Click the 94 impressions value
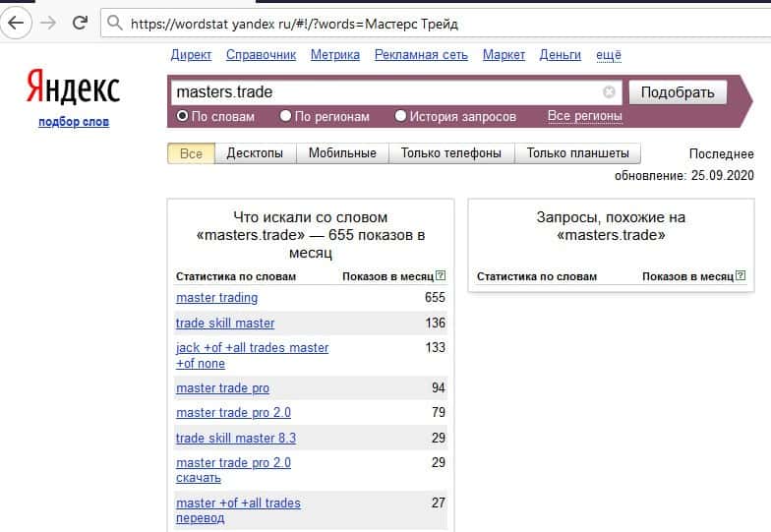Image resolution: width=771 pixels, height=532 pixels. (x=439, y=387)
